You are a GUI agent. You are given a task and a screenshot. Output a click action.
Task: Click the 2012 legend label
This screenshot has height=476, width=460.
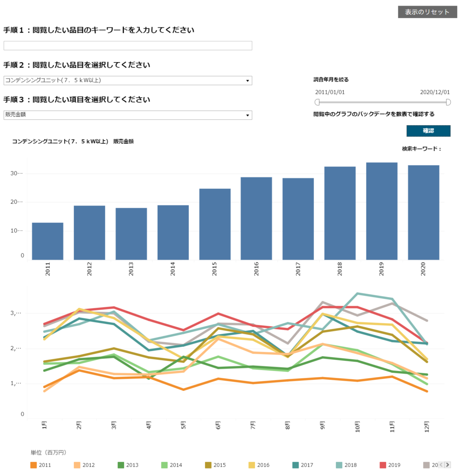89,465
